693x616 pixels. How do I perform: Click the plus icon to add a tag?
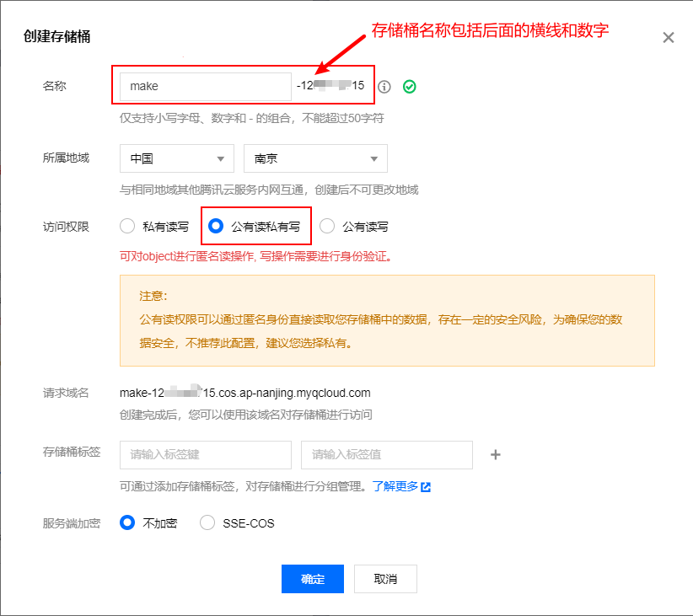click(496, 454)
